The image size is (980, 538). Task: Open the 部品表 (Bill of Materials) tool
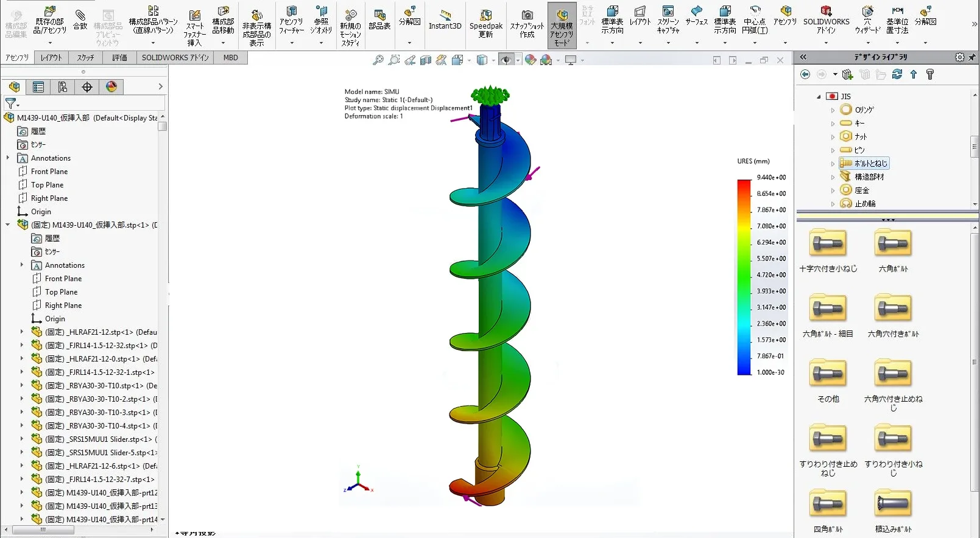tap(379, 19)
